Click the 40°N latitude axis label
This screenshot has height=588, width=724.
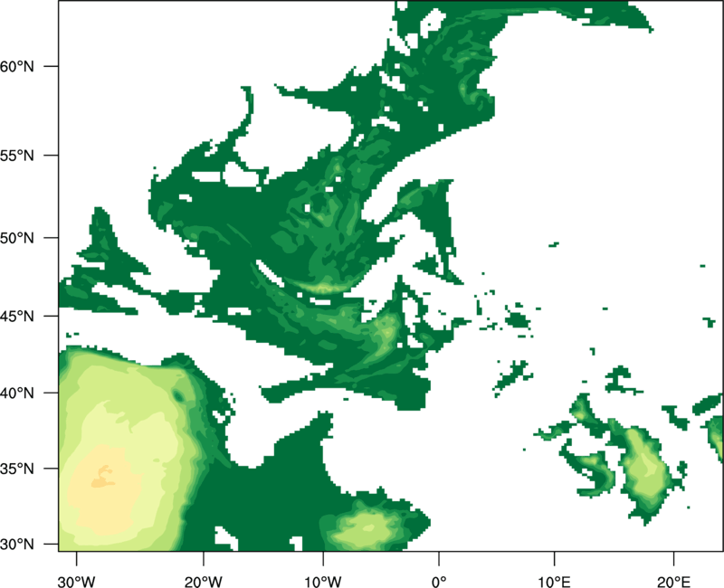(x=17, y=394)
